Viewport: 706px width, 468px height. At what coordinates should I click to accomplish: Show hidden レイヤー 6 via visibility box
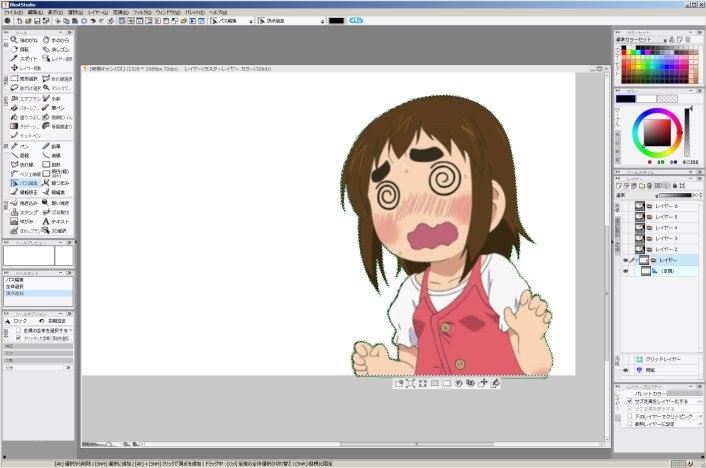pos(625,206)
